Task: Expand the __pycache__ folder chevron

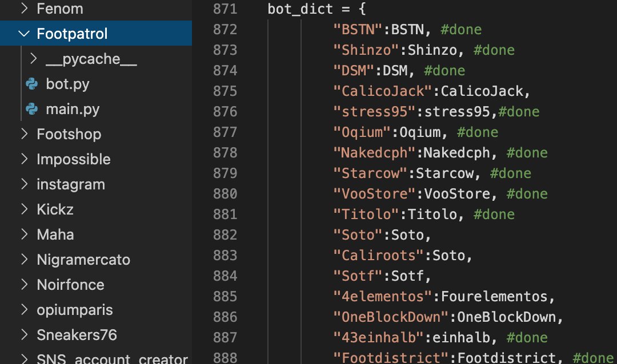Action: [x=34, y=59]
